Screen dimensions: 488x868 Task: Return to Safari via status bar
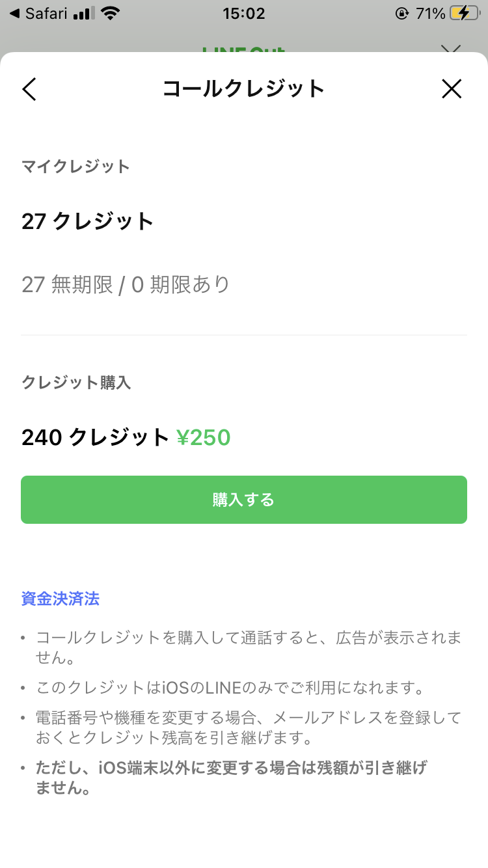point(39,14)
